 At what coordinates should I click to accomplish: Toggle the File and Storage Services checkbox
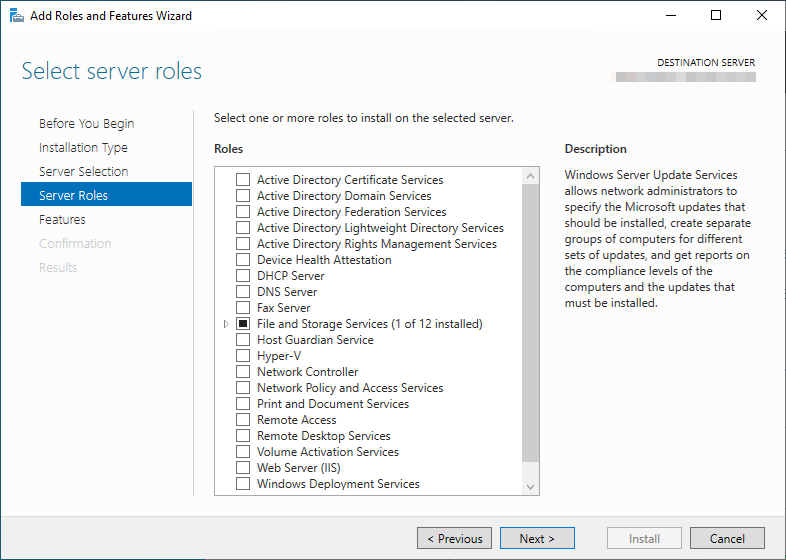(x=243, y=324)
